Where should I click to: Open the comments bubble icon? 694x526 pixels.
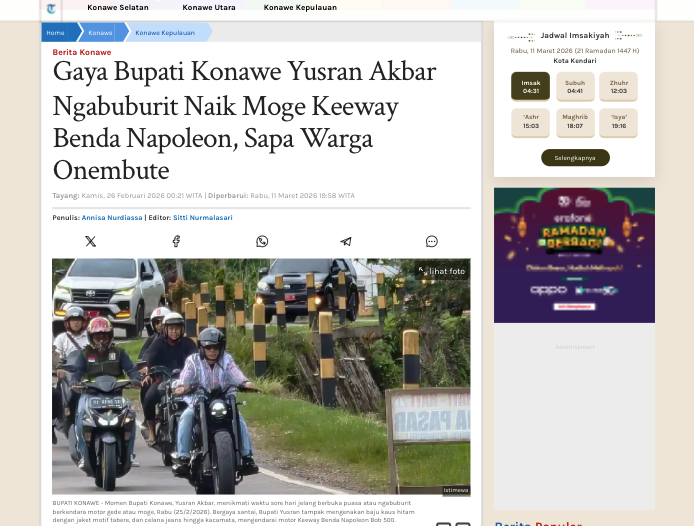432,241
